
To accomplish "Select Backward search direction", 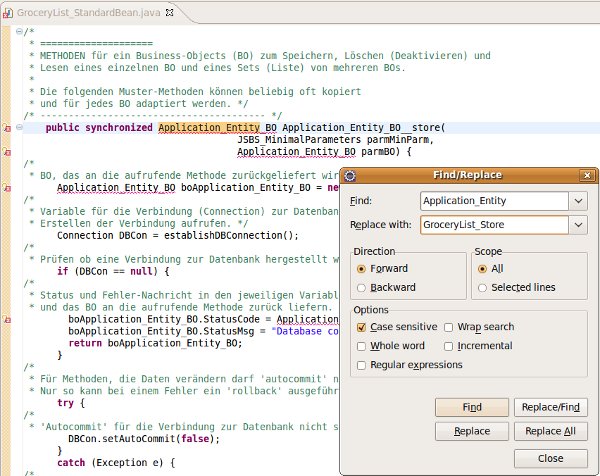I will tap(361, 288).
